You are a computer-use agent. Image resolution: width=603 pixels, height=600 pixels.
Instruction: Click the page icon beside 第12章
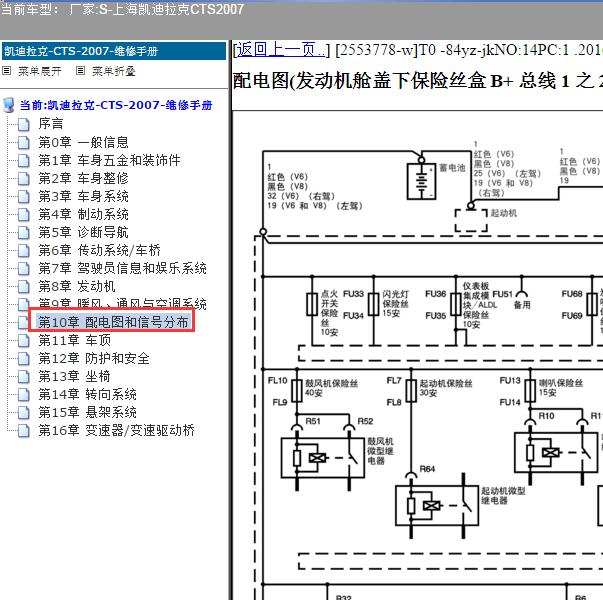(24, 359)
